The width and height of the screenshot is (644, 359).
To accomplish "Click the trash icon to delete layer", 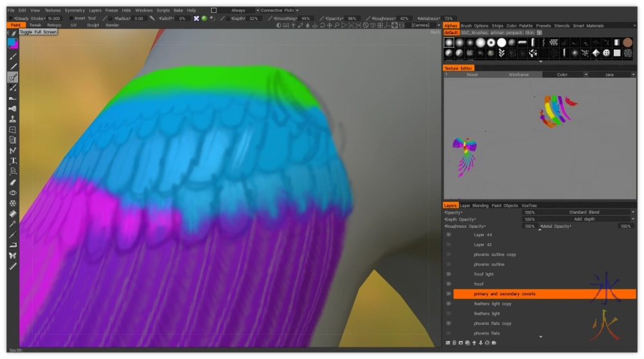I will click(454, 342).
